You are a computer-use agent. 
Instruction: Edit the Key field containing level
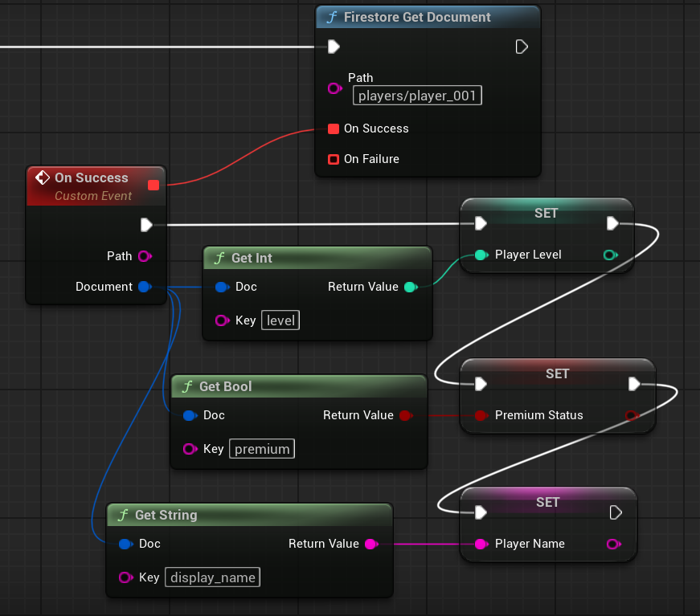[281, 320]
